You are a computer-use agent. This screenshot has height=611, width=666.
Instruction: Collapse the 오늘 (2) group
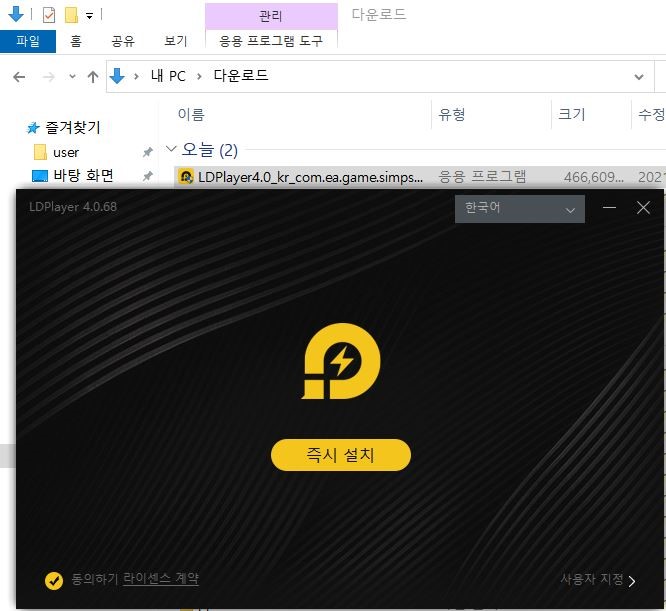171,149
